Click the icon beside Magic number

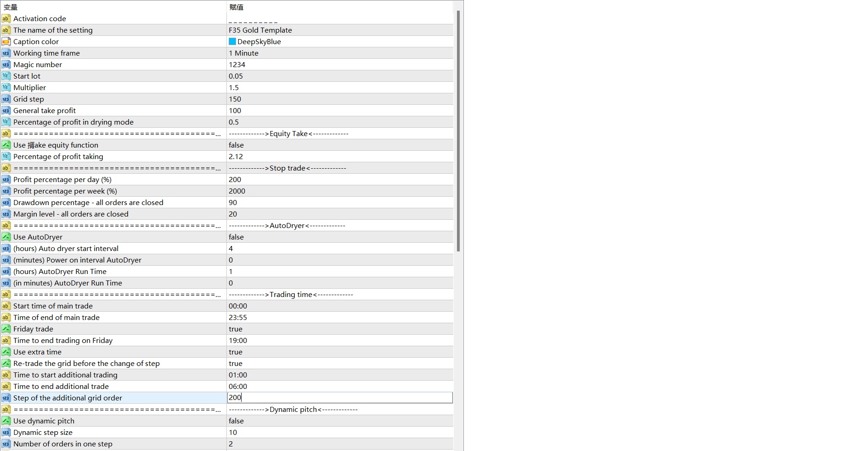6,64
